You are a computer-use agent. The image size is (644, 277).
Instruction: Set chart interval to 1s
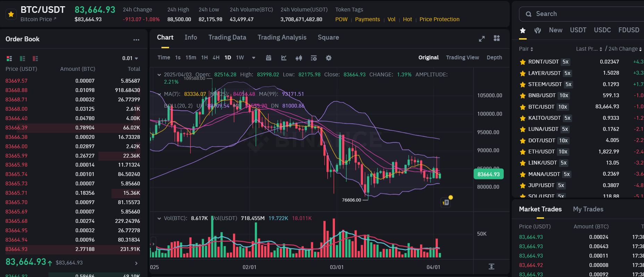pyautogui.click(x=178, y=58)
